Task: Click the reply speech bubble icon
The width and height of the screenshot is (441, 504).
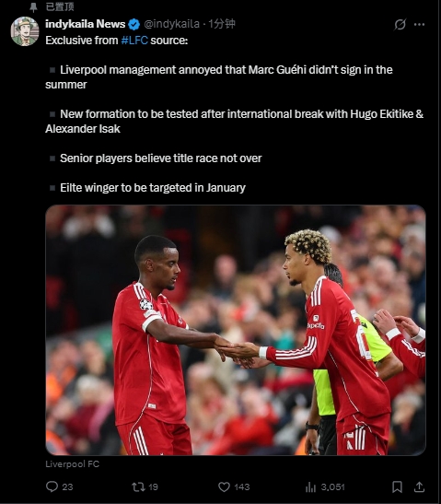Action: (52, 486)
